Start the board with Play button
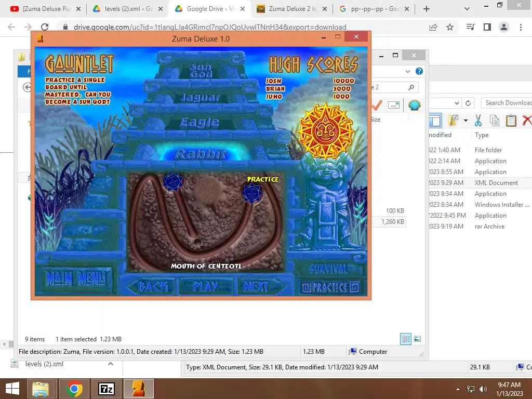Screen dimensions: 532x399 [206, 286]
